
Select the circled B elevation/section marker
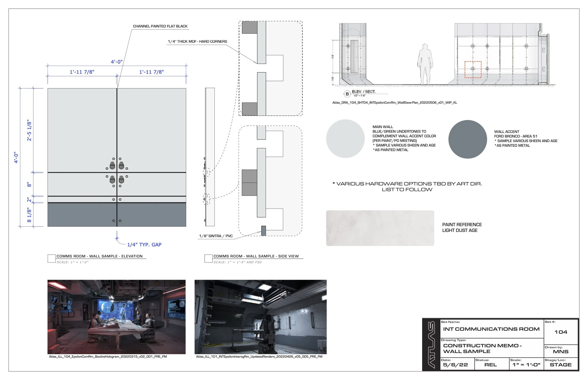click(x=347, y=93)
